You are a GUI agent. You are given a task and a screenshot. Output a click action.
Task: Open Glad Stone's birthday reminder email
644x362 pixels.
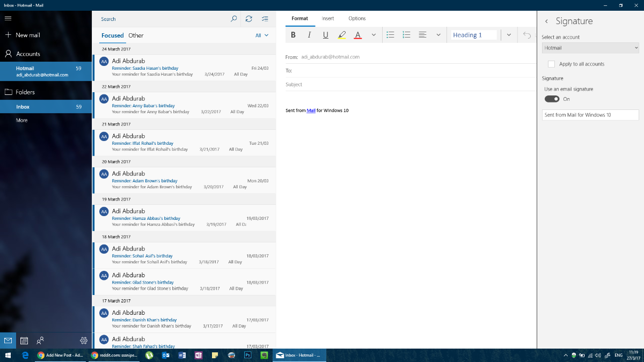(184, 282)
